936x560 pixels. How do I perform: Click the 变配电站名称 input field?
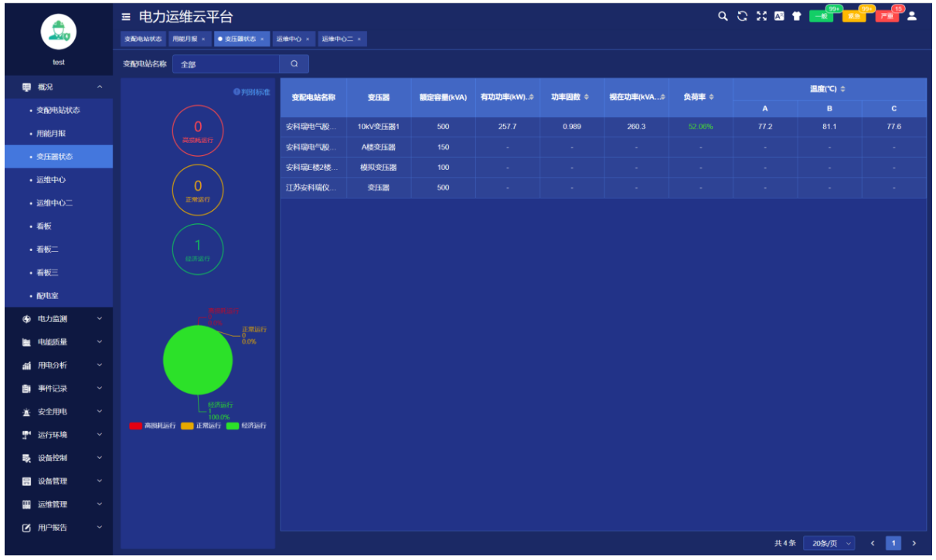225,64
